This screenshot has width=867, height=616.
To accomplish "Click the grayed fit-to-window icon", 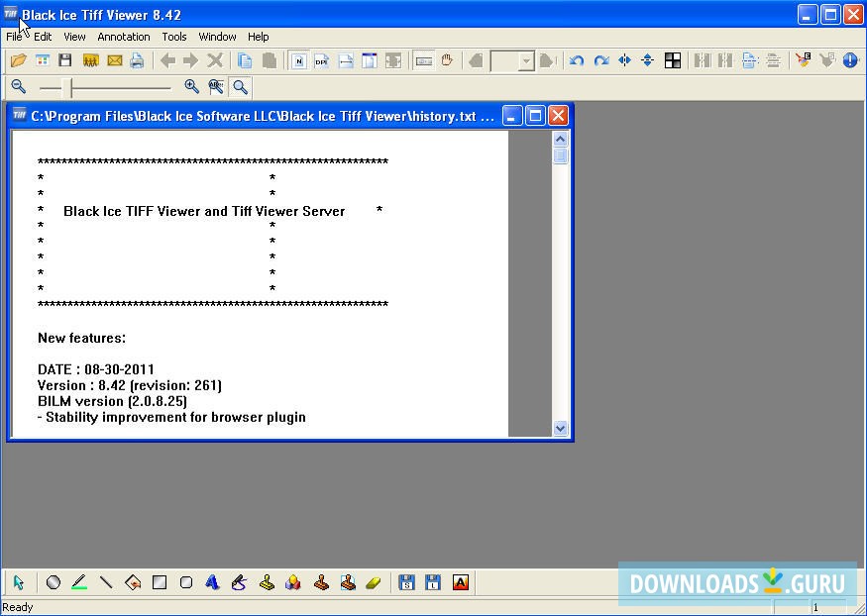I will [393, 60].
